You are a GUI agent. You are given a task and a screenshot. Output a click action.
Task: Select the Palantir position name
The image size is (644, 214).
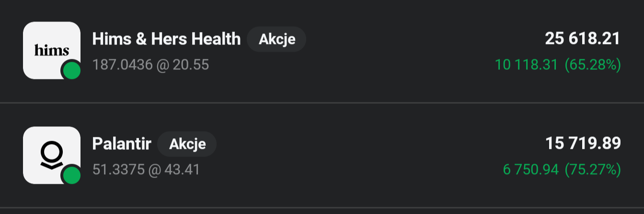(x=122, y=144)
